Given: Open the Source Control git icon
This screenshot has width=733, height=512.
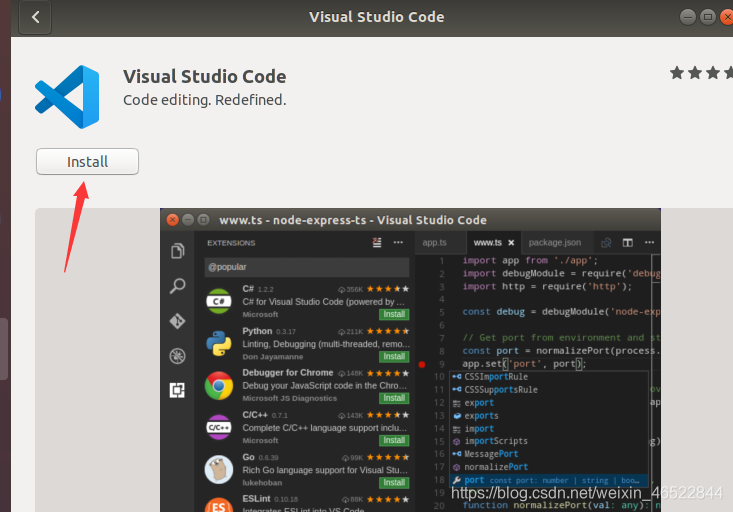Looking at the screenshot, I should (178, 321).
